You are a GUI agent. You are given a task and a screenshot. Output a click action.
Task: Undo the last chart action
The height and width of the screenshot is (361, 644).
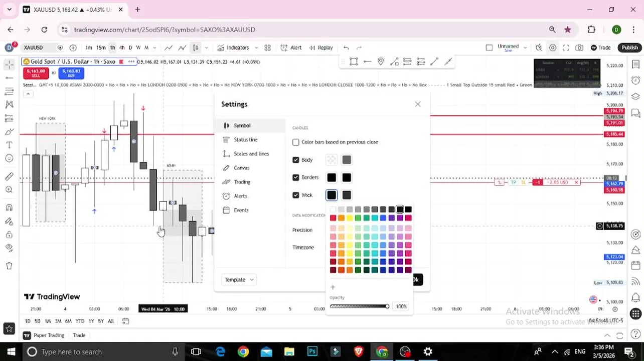click(346, 48)
